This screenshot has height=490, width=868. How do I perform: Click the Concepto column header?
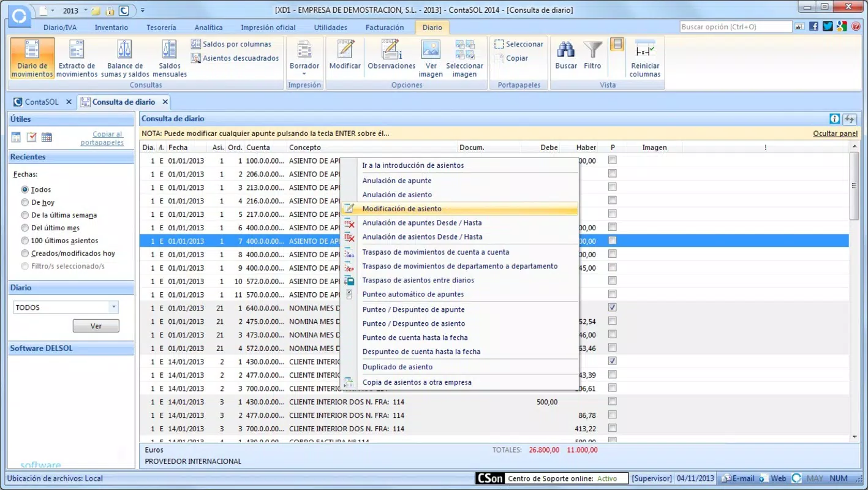372,147
